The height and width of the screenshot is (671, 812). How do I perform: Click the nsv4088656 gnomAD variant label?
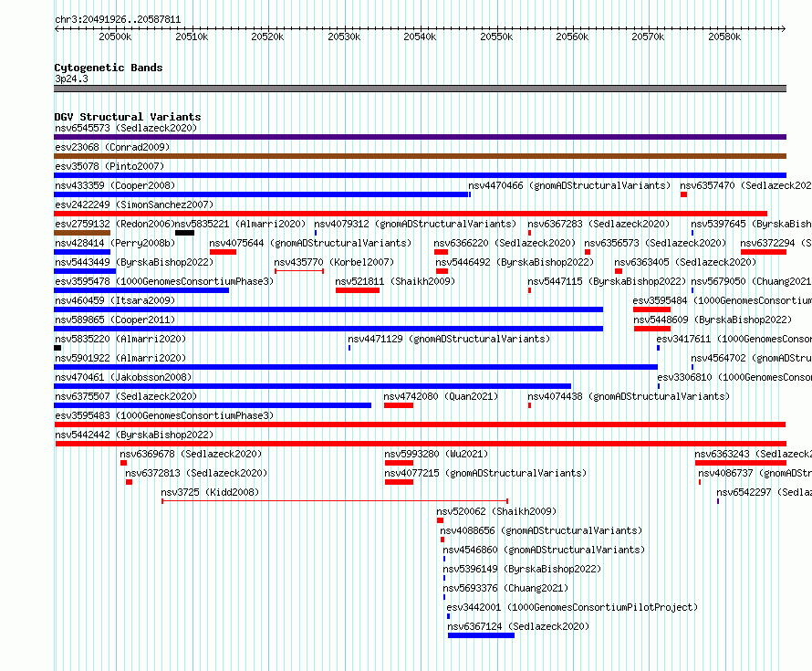coord(541,530)
